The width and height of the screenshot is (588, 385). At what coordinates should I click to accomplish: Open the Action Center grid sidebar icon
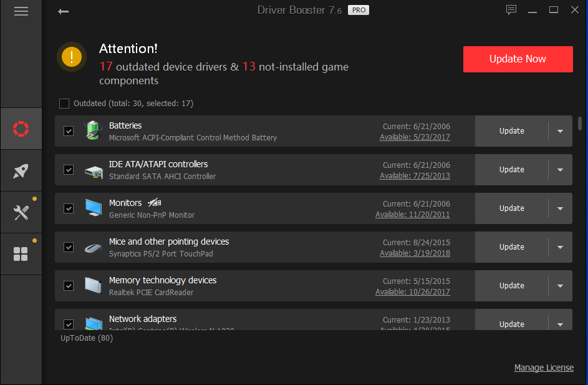tap(21, 254)
